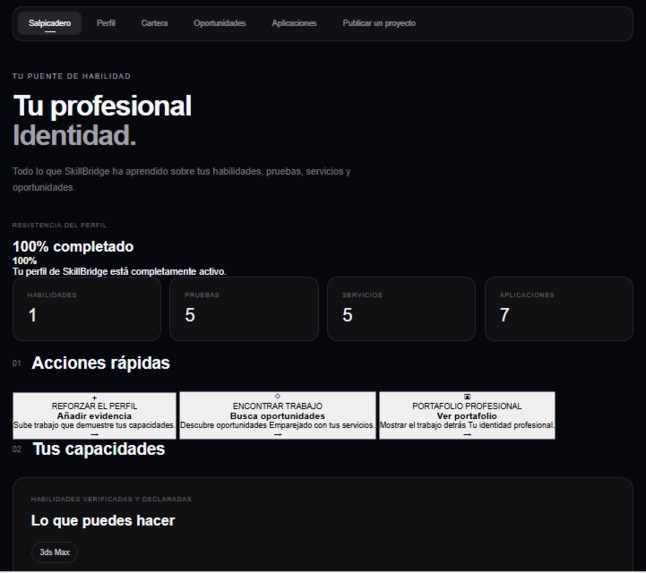Click the arrow under Ver portafolio description
Viewport: 646px width, 573px height.
coord(467,435)
